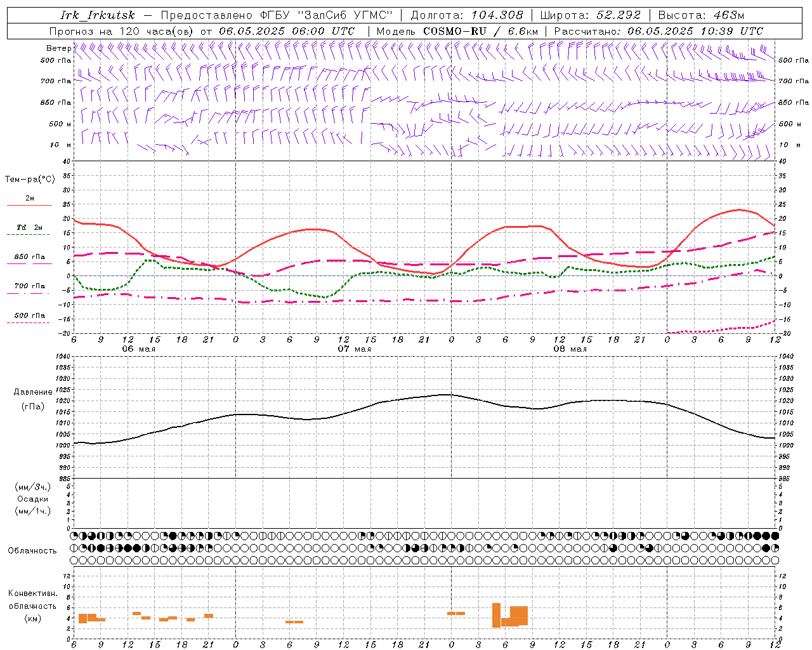Click the Широта: 52.292 value
Viewport: 812px width, 650px height.
(591, 15)
